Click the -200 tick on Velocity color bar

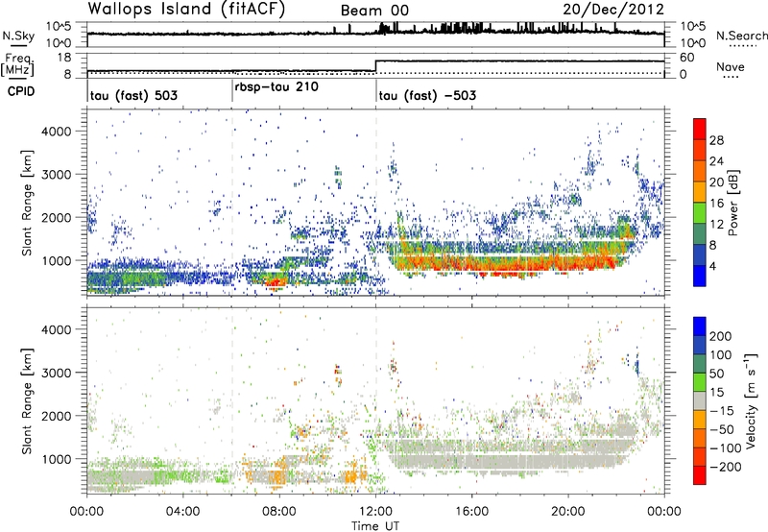pyautogui.click(x=725, y=467)
